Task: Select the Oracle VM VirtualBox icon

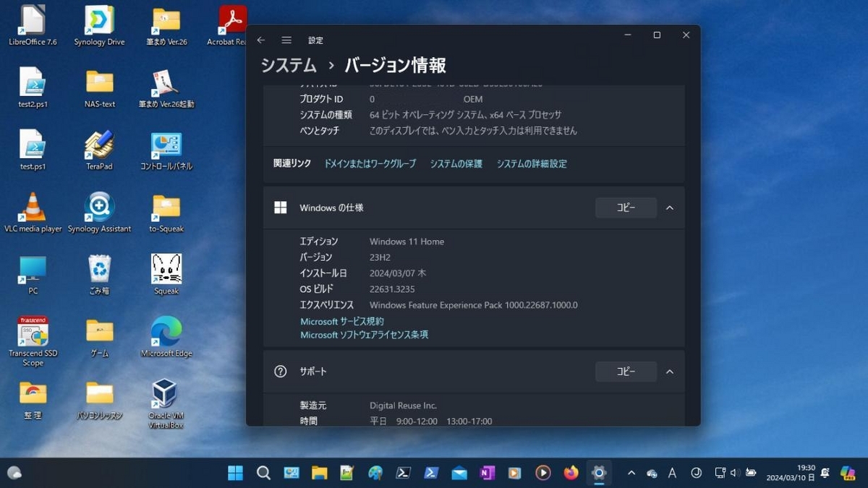Action: (x=166, y=403)
